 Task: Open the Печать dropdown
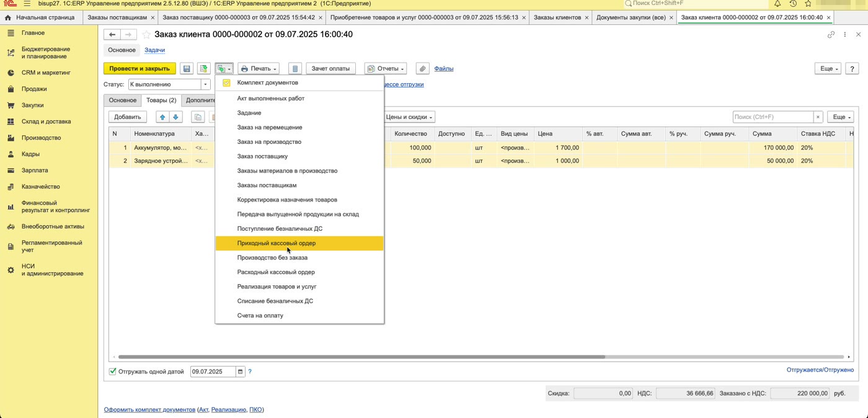click(259, 68)
